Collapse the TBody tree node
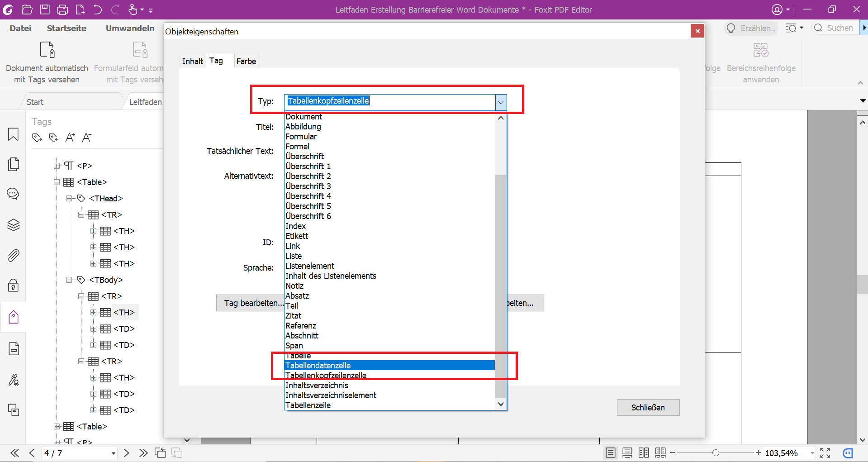Screen dimensions: 868x462 (x=69, y=280)
